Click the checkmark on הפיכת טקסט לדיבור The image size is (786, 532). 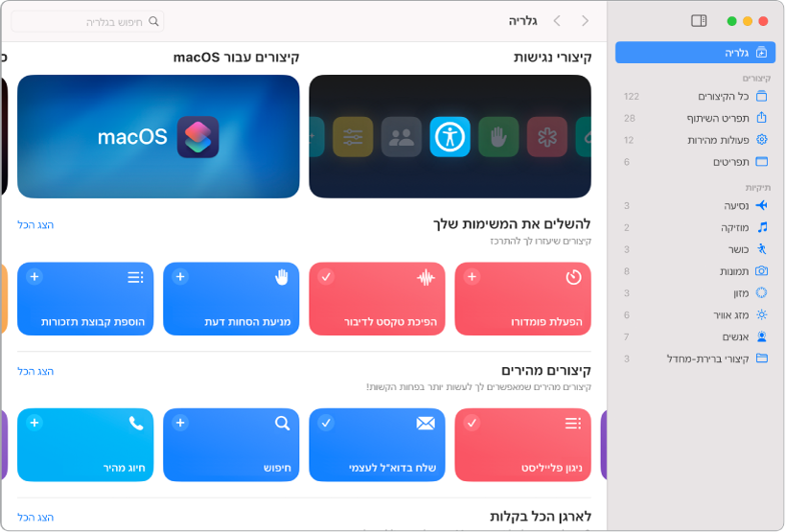pos(326,276)
